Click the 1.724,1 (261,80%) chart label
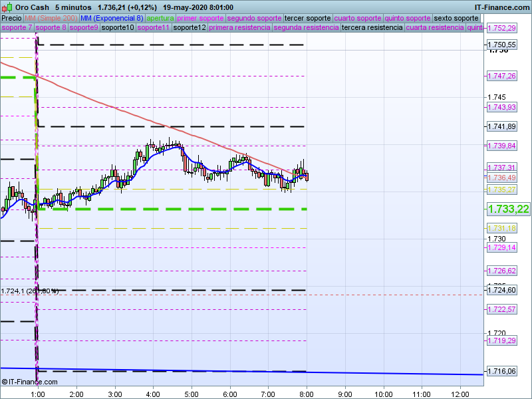532x399 pixels. 30,291
